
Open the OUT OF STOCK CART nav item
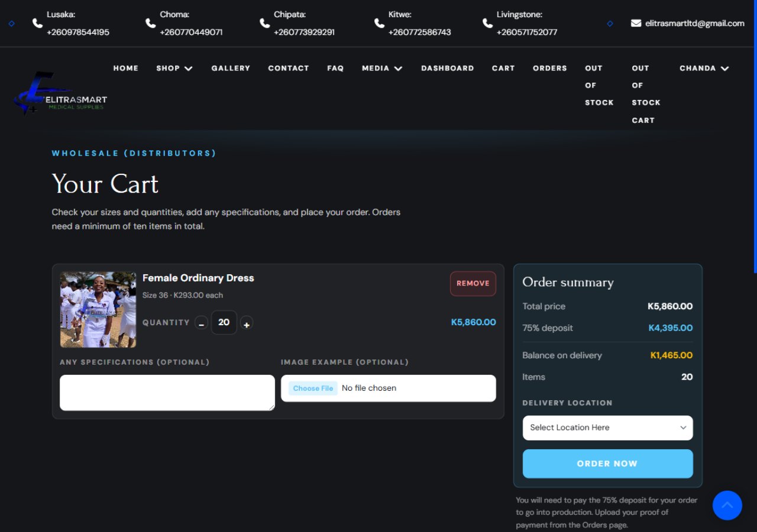tap(646, 94)
